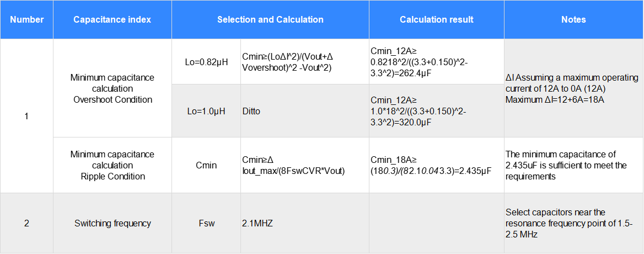Select the row number 1 cell
Screen dimensions: 644x254
[x=26, y=116]
